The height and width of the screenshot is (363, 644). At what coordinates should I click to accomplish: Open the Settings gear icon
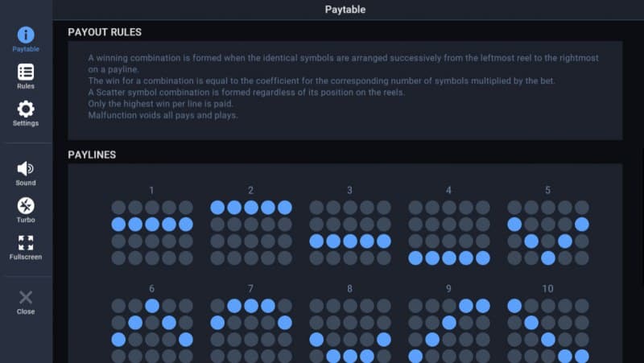point(26,109)
